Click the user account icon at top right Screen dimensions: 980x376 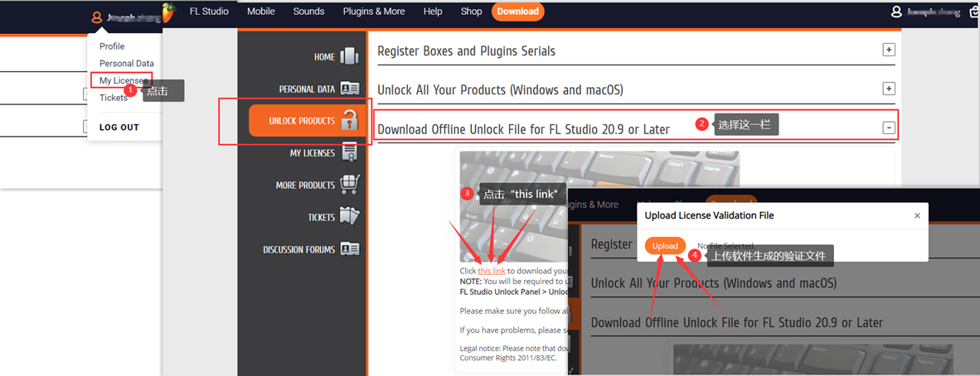click(896, 12)
